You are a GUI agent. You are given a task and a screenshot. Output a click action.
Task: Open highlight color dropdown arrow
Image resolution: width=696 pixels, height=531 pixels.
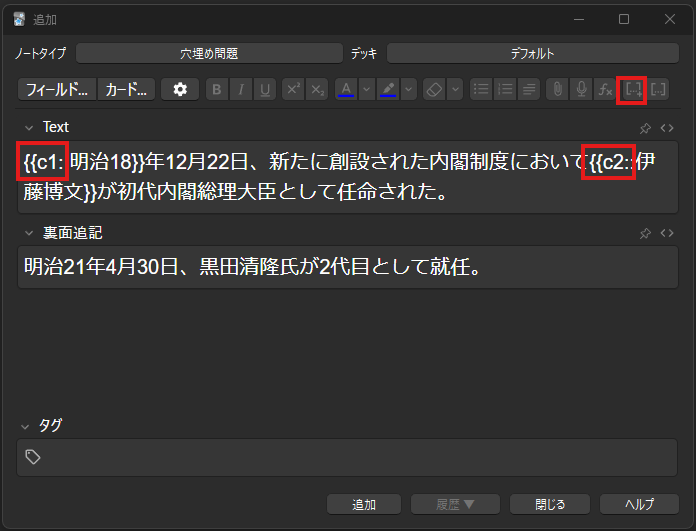click(409, 89)
